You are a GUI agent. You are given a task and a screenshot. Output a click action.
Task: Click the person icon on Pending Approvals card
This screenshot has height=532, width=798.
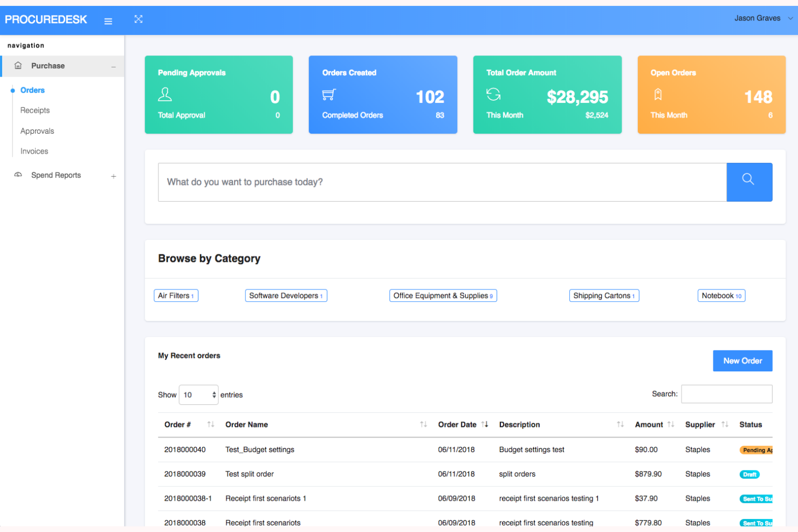(x=165, y=94)
